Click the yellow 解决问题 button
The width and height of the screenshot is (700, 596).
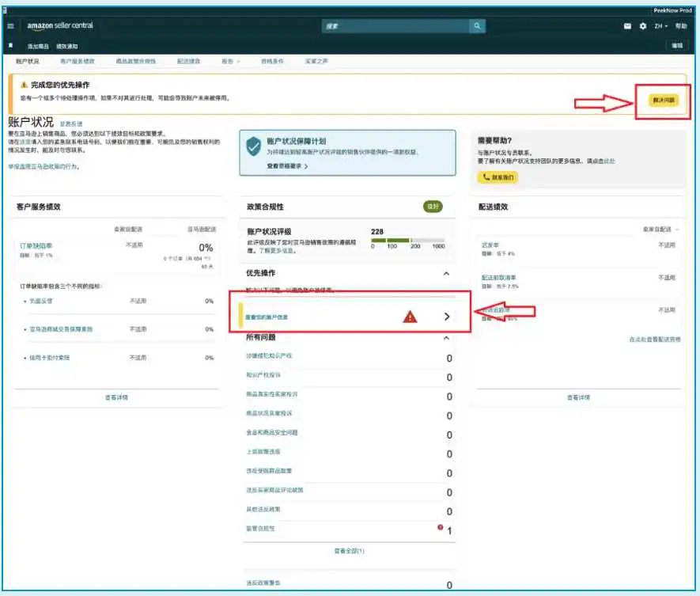[x=664, y=100]
